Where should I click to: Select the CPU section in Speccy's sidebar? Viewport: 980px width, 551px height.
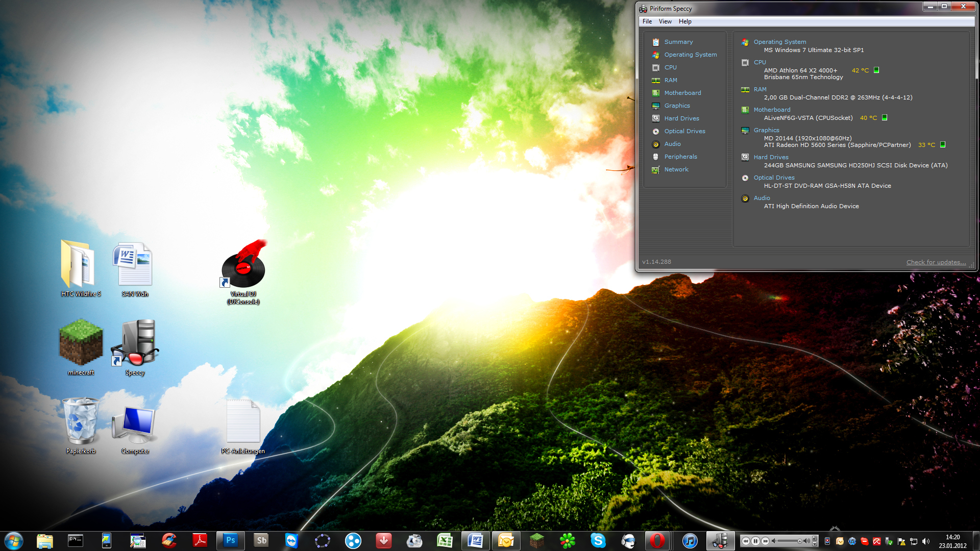[670, 67]
